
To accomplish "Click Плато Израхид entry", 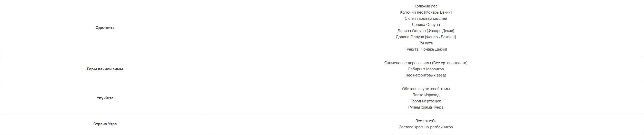I will [x=426, y=95].
